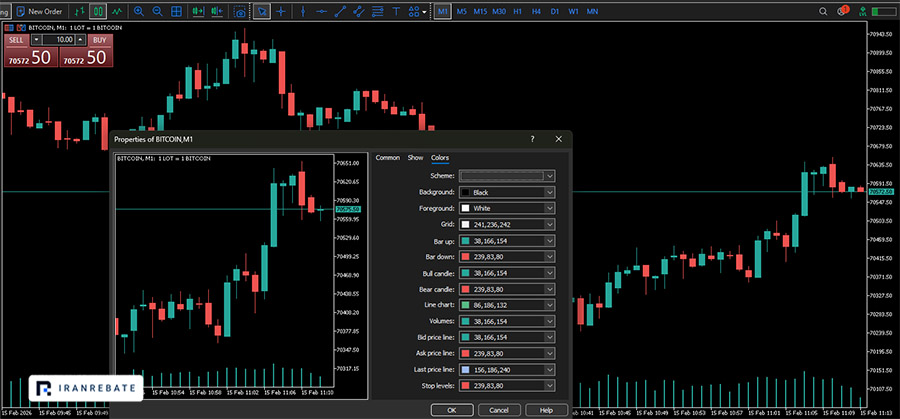Switch timeframe to M30
Screen dimensions: 900x419
pyautogui.click(x=499, y=11)
